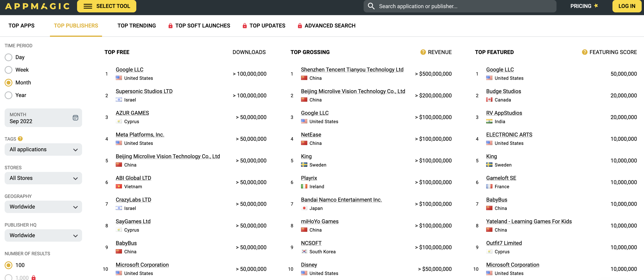The height and width of the screenshot is (280, 644).
Task: Open the All Stores dropdown
Action: [43, 178]
